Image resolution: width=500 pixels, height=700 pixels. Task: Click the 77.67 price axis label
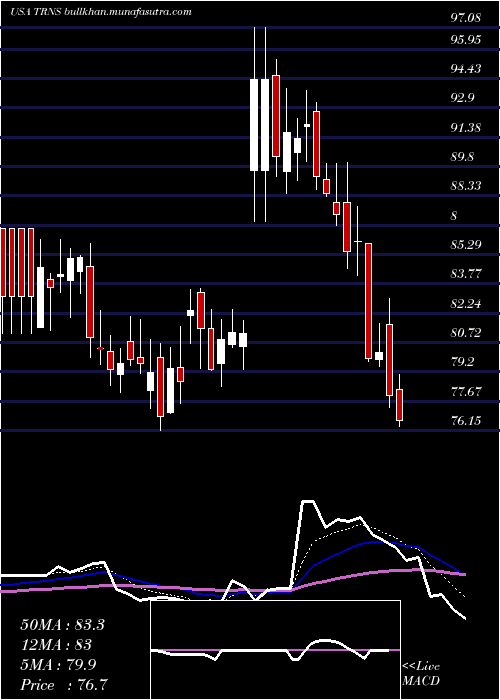466,392
